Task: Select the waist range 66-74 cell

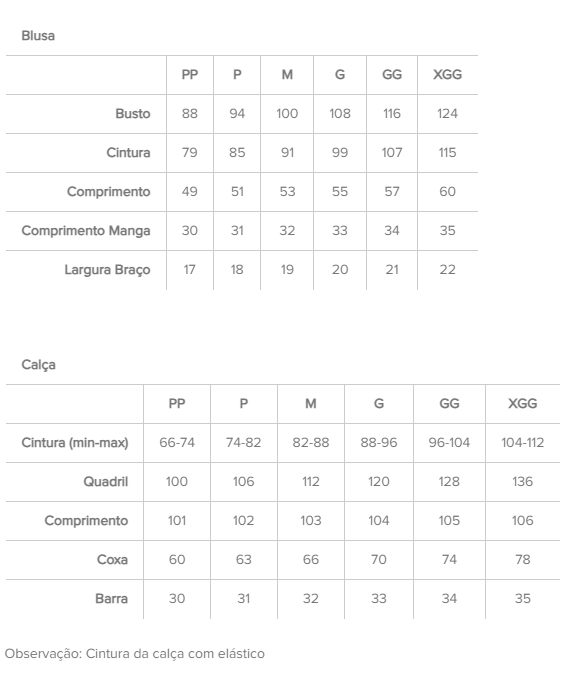Action: [x=177, y=443]
